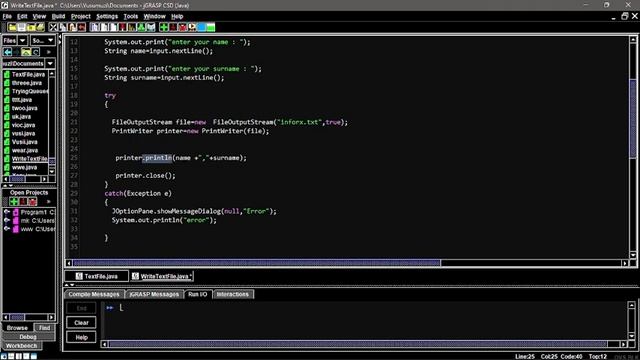640x360 pixels.
Task: Select wwe.java in the file list
Action: click(24, 167)
